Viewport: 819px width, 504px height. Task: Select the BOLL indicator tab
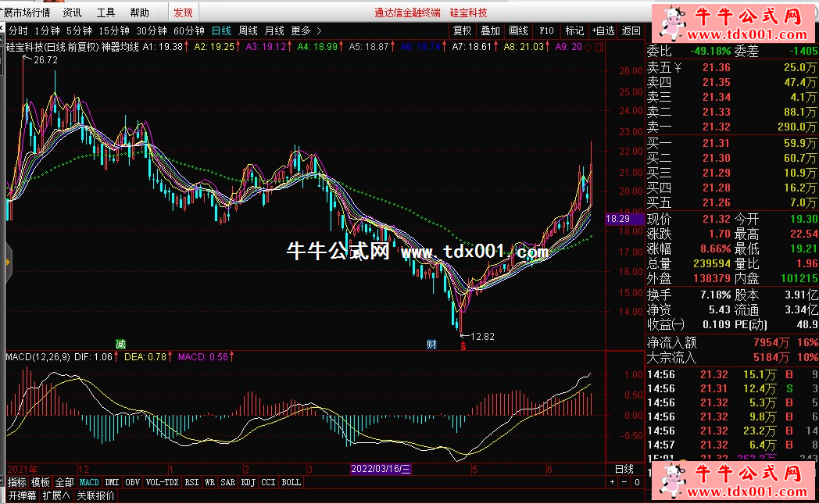291,482
